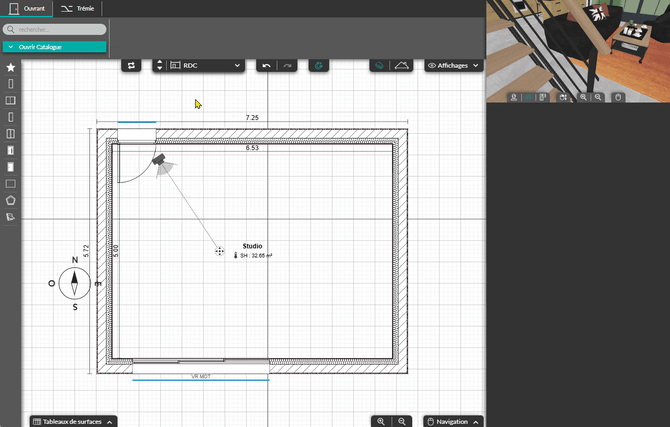Click the 7.25 outer width dimension
Image resolution: width=670 pixels, height=427 pixels.
(252, 118)
